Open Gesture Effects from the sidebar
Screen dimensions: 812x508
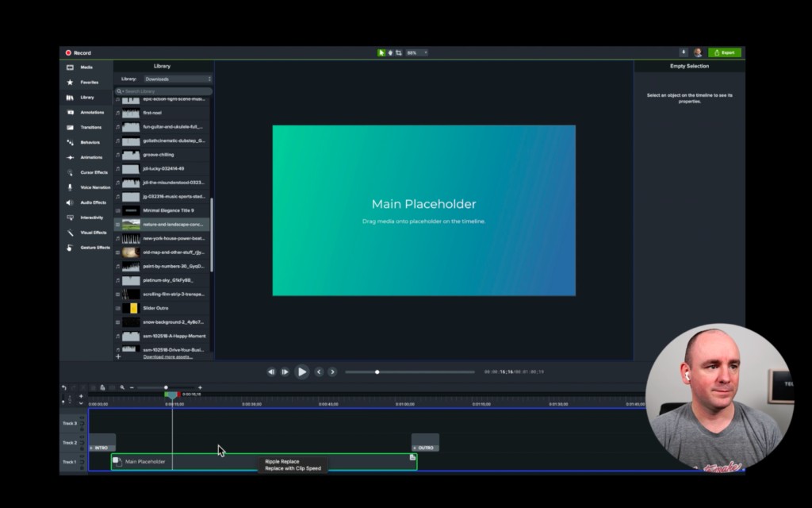90,247
